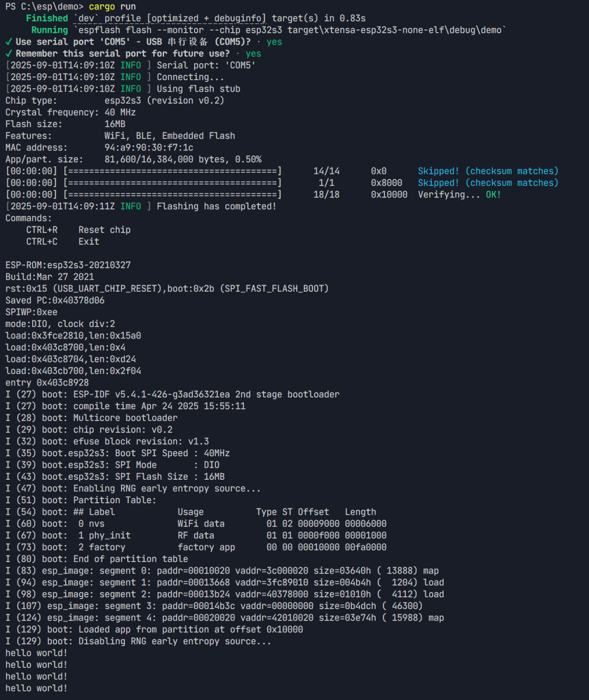This screenshot has height=700, width=589.
Task: Click chip type value 'esp32s3 (revision v0.2)'
Action: coord(164,101)
